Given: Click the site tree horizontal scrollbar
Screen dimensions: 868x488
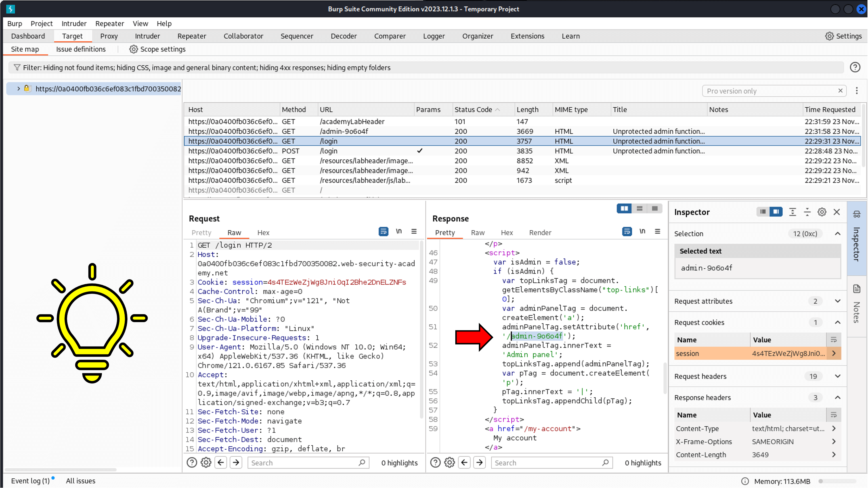Looking at the screenshot, I should tap(61, 470).
